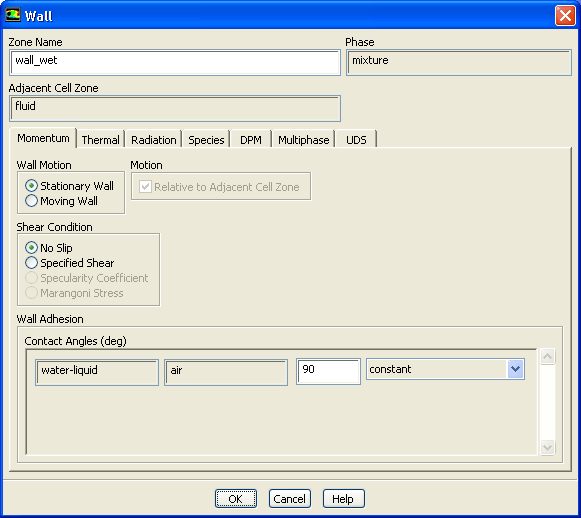Viewport: 581px width, 518px height.
Task: Select Specified Shear radio button
Action: click(x=31, y=263)
